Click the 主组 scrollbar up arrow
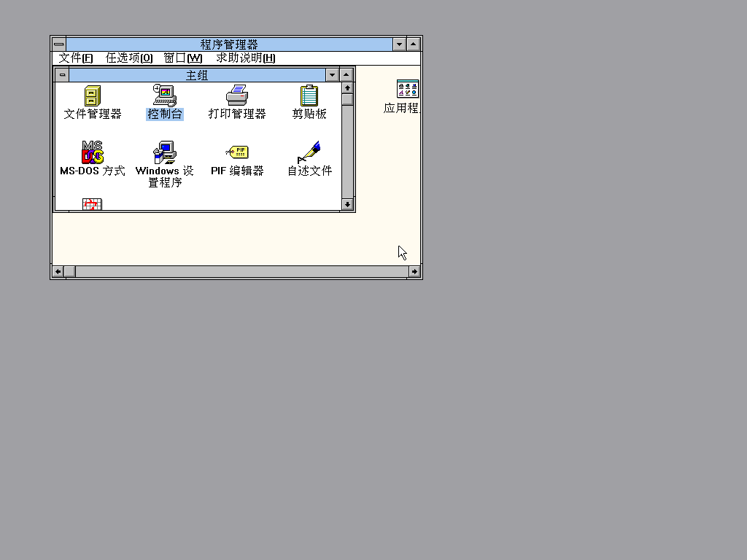747x560 pixels. pos(347,88)
